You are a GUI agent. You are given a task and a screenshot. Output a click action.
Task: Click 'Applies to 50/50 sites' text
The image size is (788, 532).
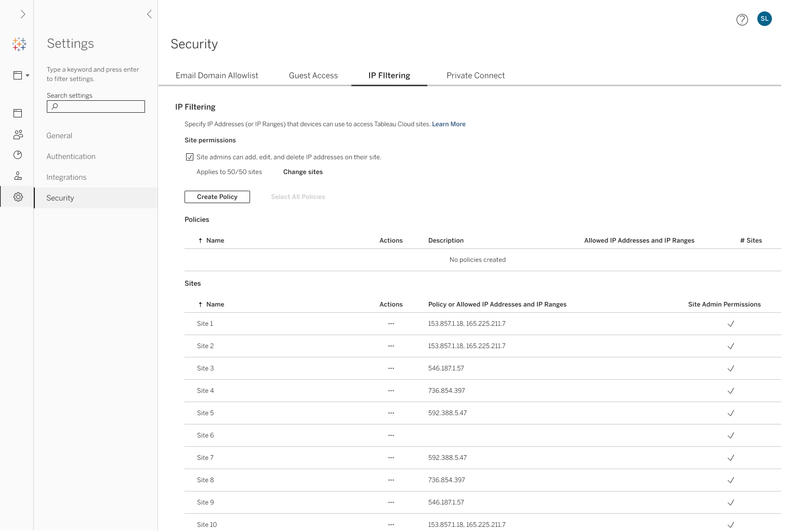[229, 172]
